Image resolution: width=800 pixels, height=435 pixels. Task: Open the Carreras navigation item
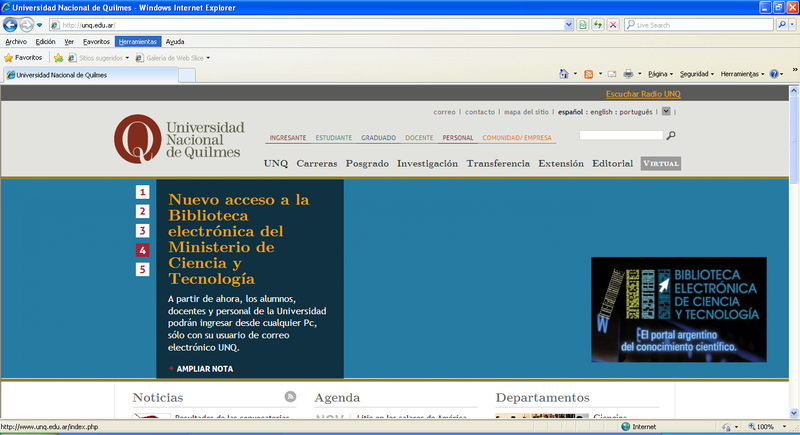tap(317, 164)
